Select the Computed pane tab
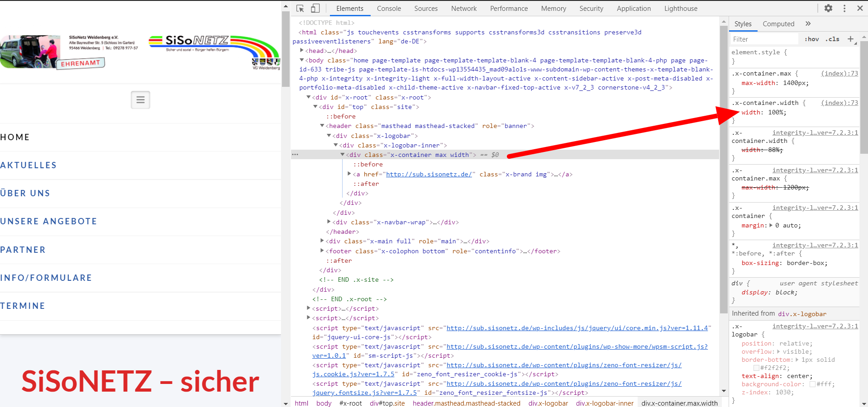The image size is (868, 407). [x=778, y=24]
